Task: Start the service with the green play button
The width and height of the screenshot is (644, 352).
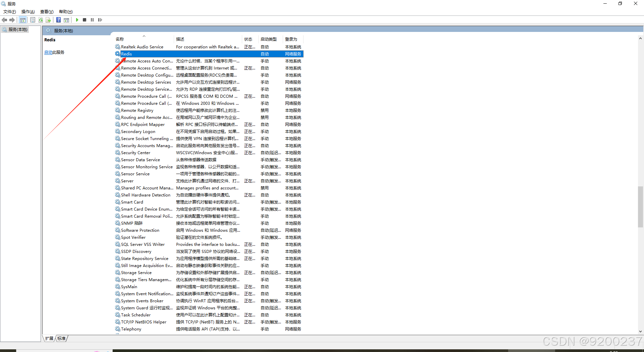Action: click(77, 20)
